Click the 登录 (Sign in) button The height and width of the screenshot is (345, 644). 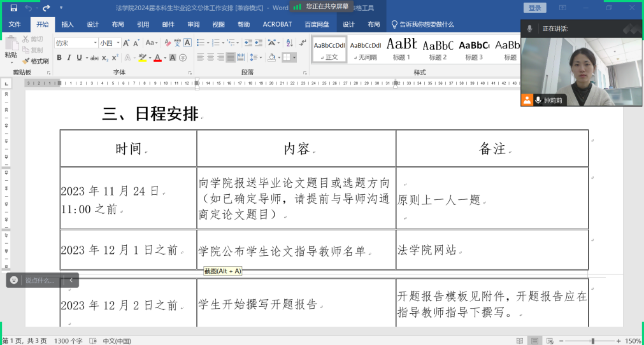click(x=534, y=8)
